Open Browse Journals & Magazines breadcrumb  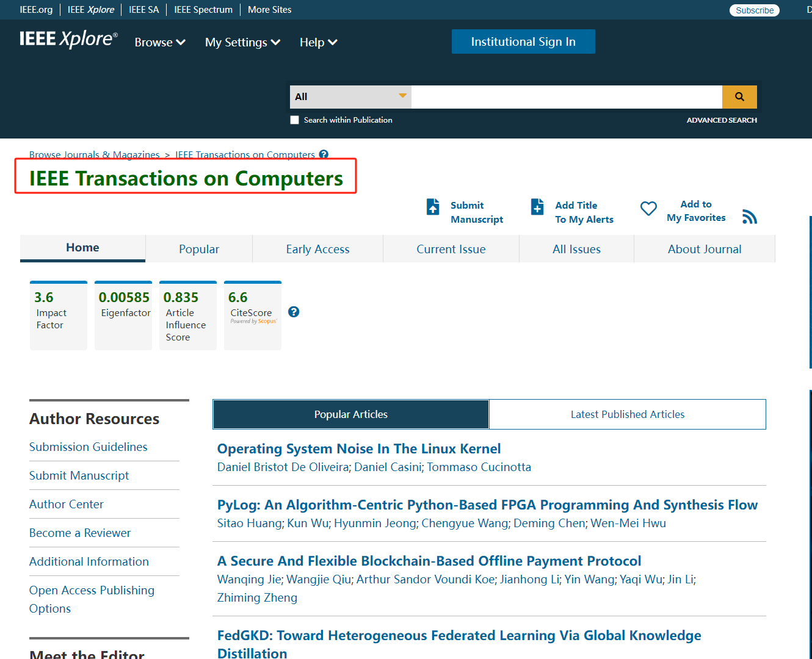[95, 154]
